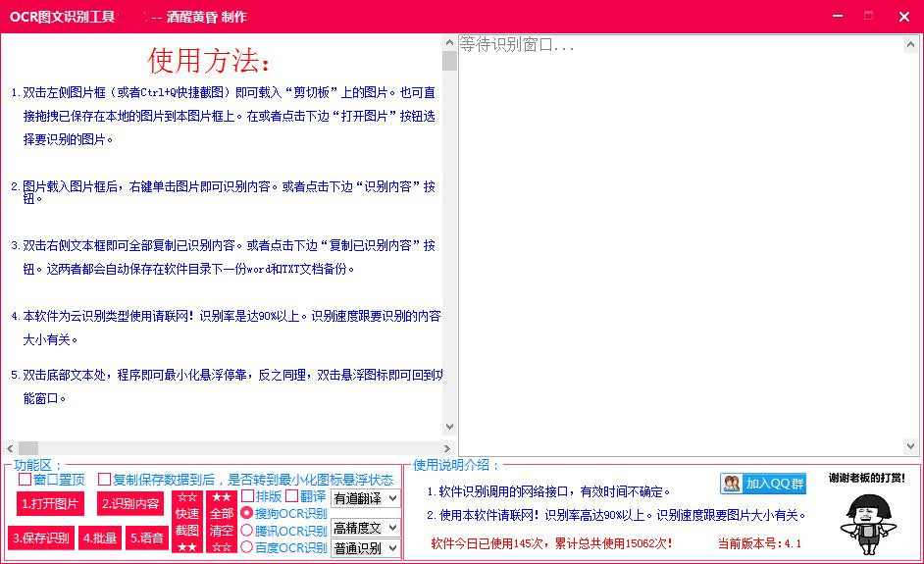Click the 当前版本号:4.1 version text
The image size is (924, 564).
pos(759,543)
